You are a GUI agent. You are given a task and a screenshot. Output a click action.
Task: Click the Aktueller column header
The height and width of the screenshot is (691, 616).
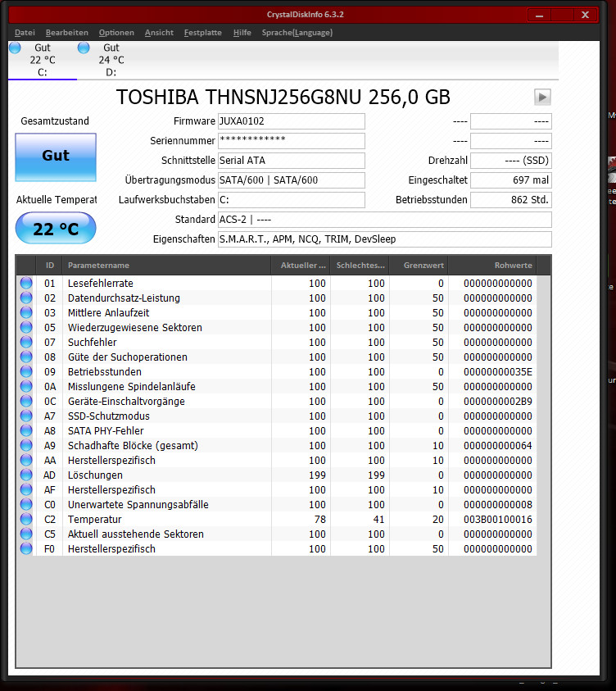point(301,266)
